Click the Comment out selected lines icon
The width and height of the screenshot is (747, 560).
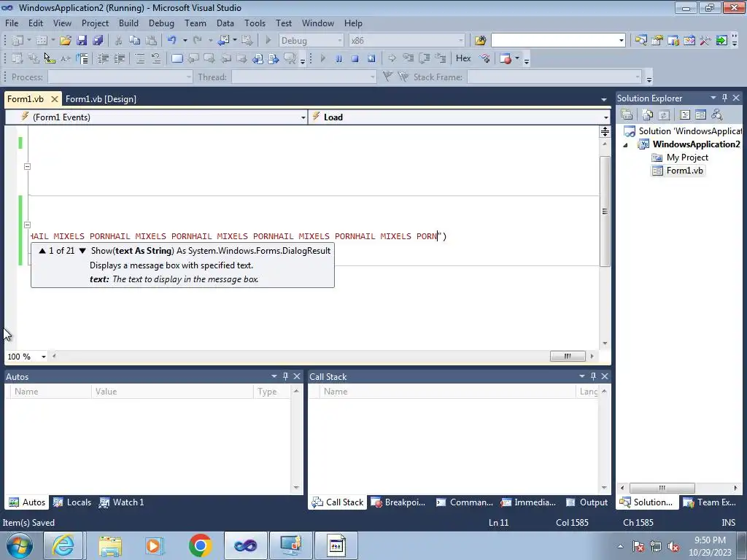[139, 58]
